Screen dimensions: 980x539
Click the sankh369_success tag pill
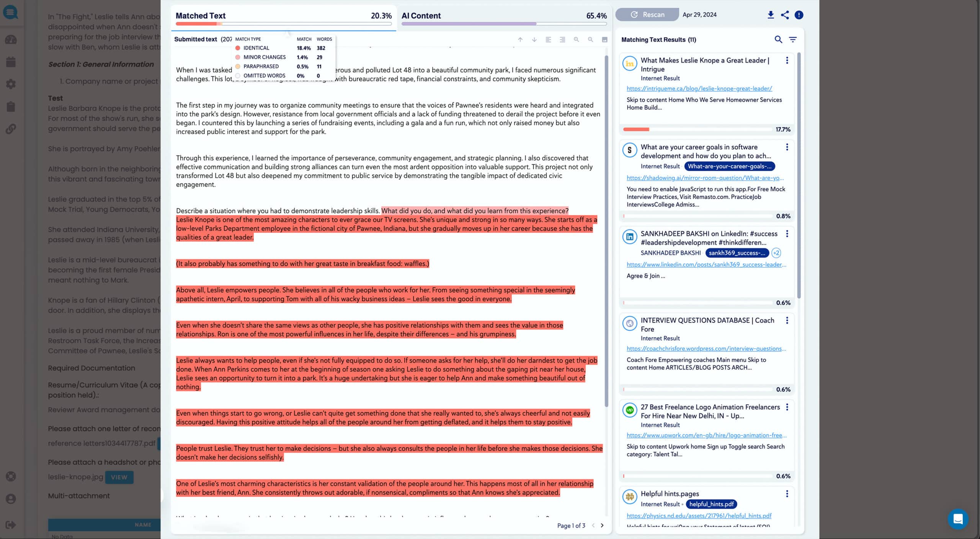[737, 253]
